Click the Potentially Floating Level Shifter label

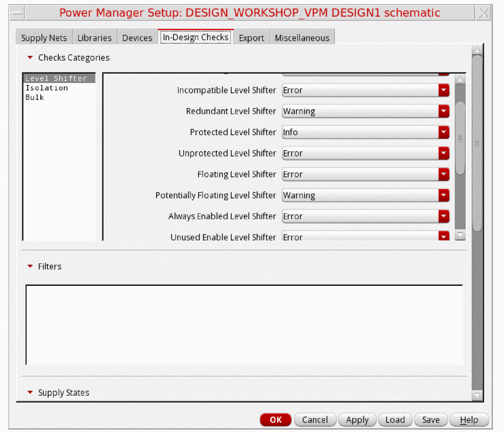tap(215, 195)
